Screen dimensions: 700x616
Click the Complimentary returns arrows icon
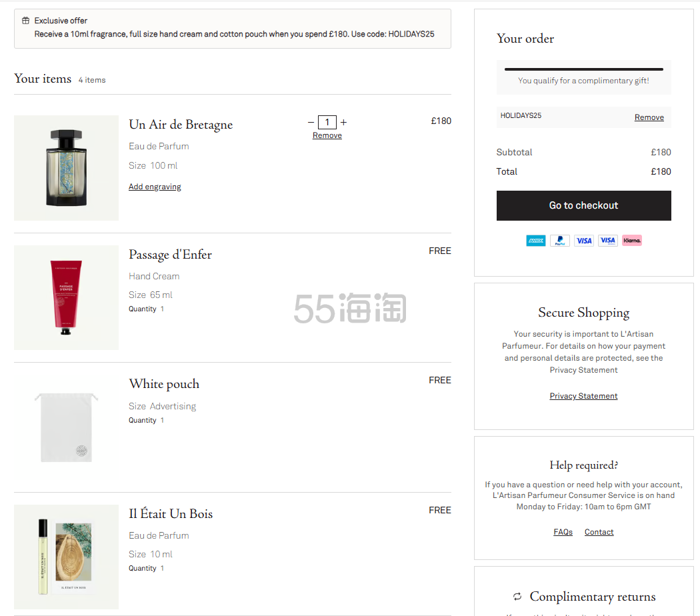tap(517, 597)
